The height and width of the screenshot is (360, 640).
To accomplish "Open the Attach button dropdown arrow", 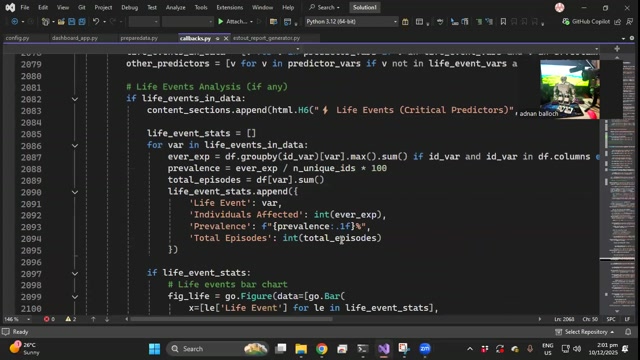I will click(251, 22).
